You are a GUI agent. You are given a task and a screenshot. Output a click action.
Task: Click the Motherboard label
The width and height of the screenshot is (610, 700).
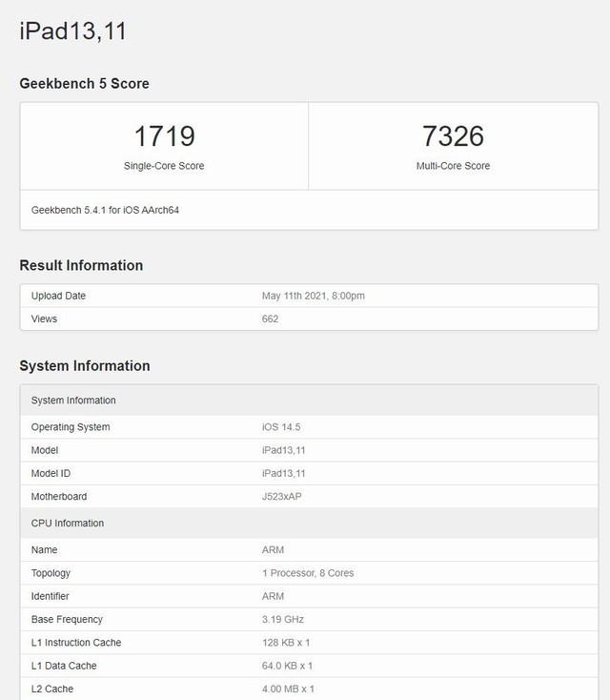(59, 497)
